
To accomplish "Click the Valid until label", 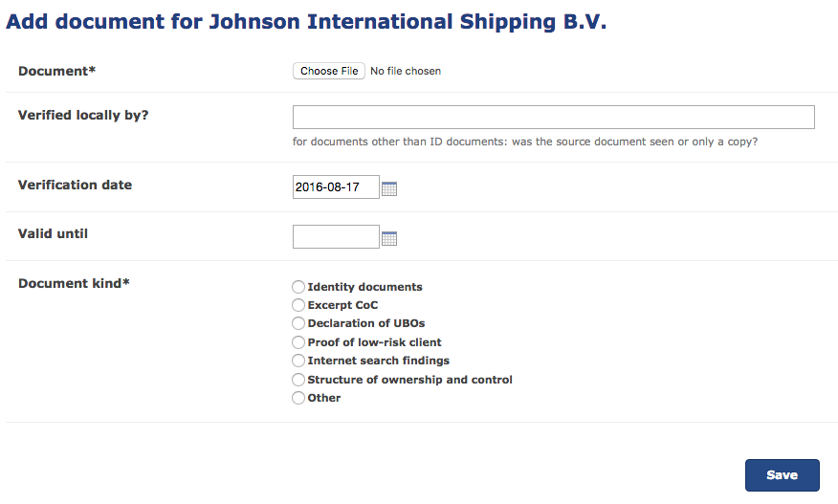I will tap(53, 233).
